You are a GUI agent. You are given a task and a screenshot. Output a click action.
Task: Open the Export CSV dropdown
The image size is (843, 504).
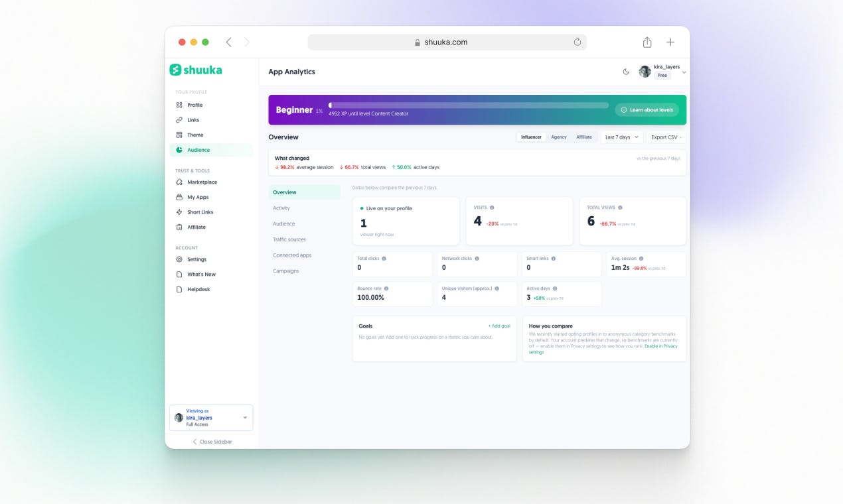pos(666,137)
